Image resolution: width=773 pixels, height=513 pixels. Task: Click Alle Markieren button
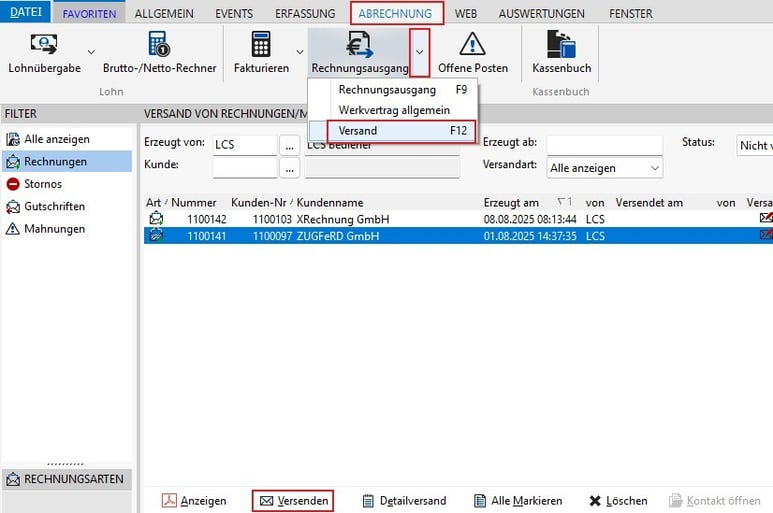pyautogui.click(x=518, y=501)
